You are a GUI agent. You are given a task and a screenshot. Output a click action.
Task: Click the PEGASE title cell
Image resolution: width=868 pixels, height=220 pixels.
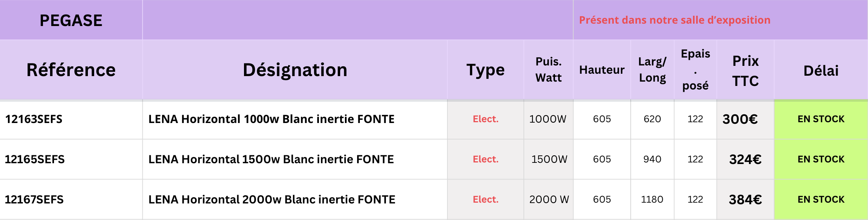pyautogui.click(x=71, y=20)
